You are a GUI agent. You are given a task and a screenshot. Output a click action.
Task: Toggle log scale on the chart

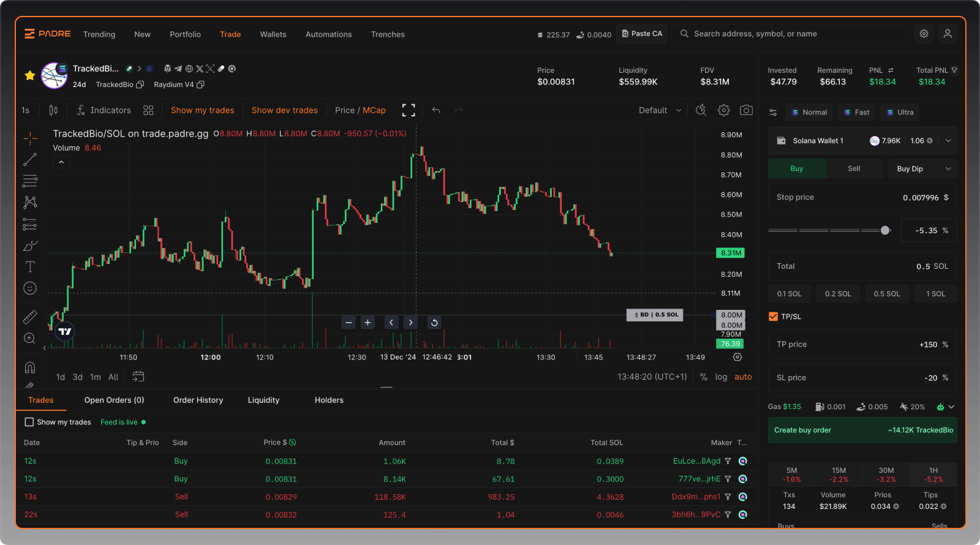[x=721, y=377]
